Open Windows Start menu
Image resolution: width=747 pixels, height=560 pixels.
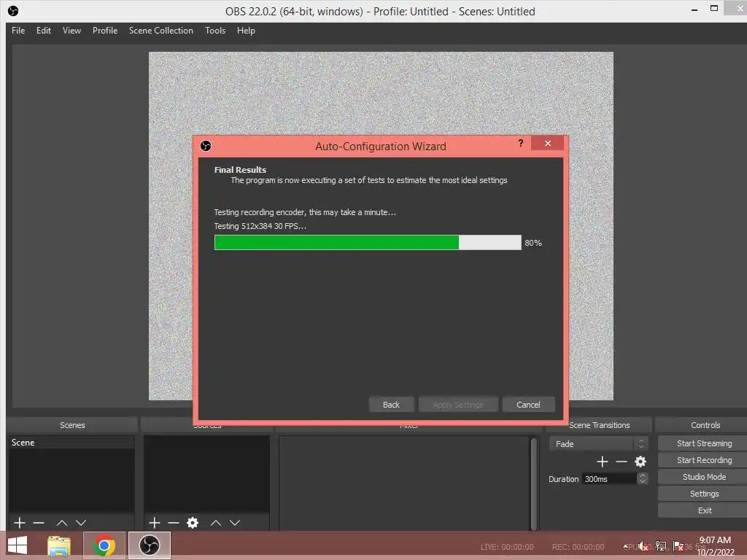pyautogui.click(x=18, y=545)
